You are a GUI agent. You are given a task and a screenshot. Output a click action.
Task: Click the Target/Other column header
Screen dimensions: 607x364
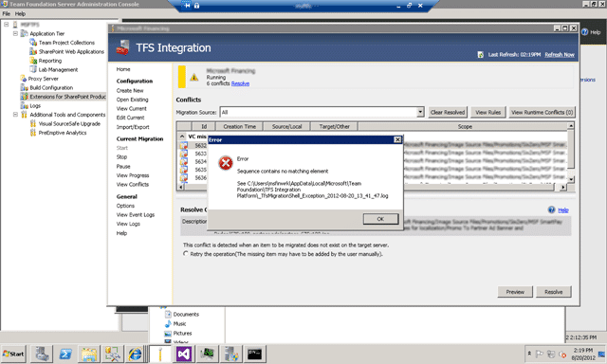point(334,126)
